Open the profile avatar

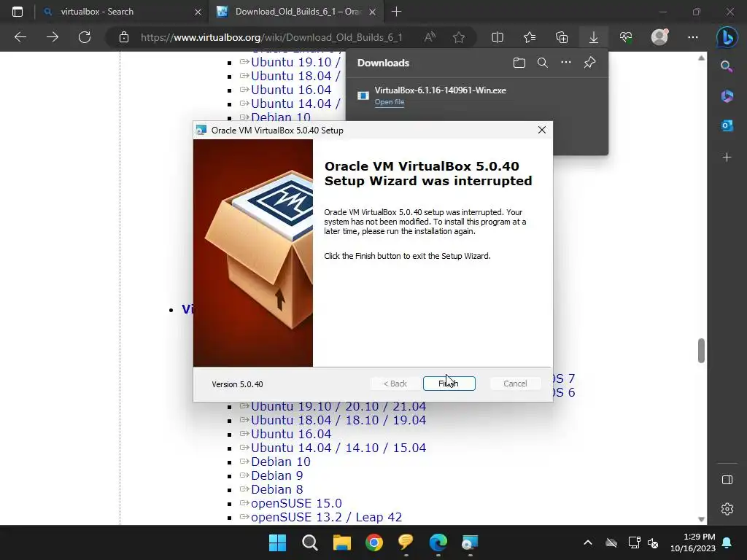pos(659,37)
